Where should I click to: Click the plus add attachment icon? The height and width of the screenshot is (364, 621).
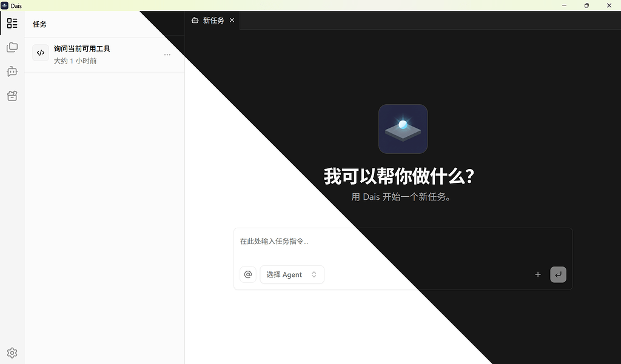tap(538, 274)
